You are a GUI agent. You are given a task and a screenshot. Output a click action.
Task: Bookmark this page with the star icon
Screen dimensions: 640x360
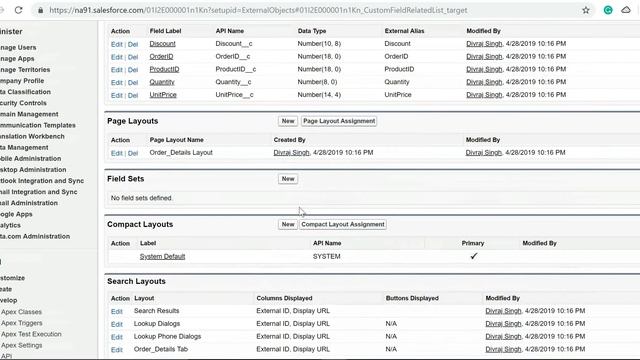[x=586, y=10]
